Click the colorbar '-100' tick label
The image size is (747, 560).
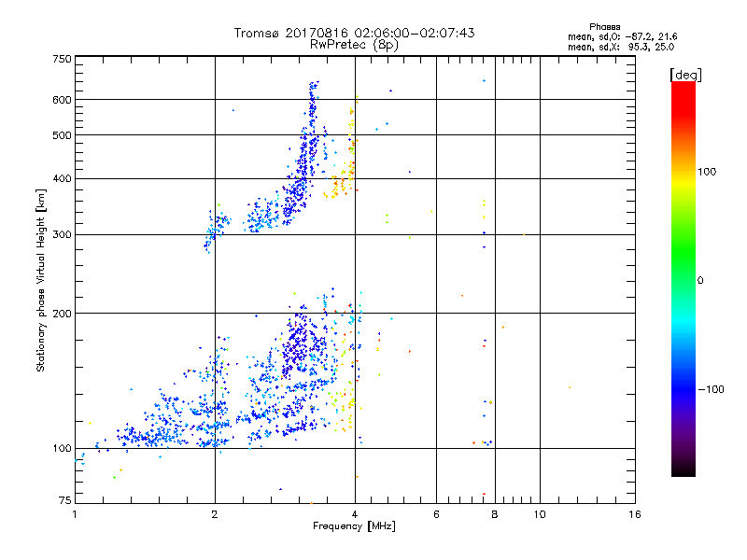pyautogui.click(x=711, y=389)
